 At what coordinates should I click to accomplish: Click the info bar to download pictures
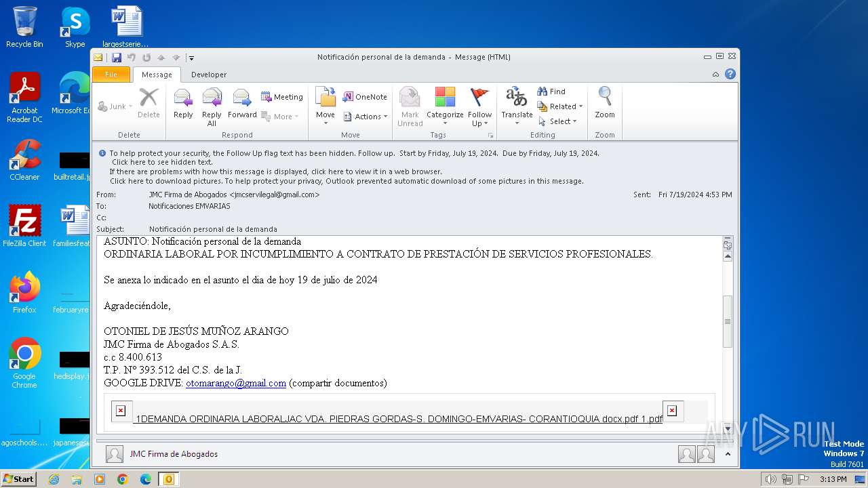[x=347, y=181]
